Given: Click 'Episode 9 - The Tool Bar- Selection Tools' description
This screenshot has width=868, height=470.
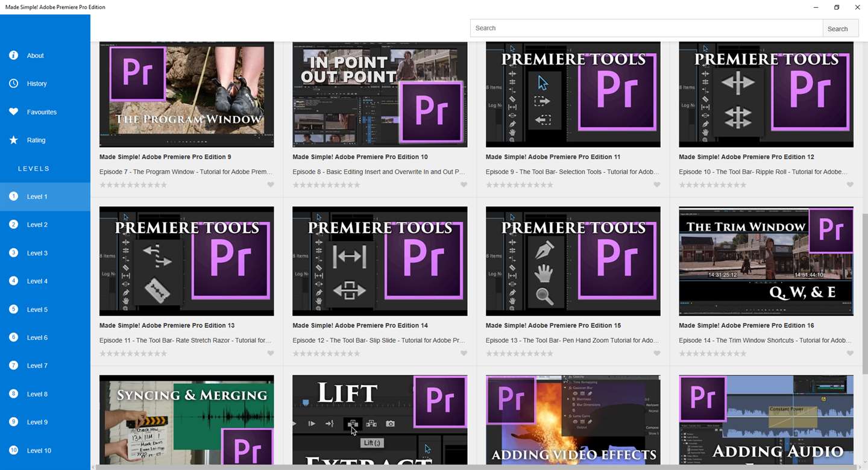Looking at the screenshot, I should (573, 172).
